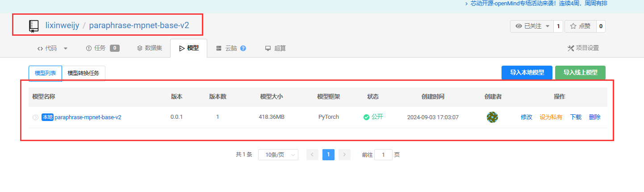Viewport: 644px width, 192px height.
Task: Open the 10条/页 page size dropdown
Action: 278,154
